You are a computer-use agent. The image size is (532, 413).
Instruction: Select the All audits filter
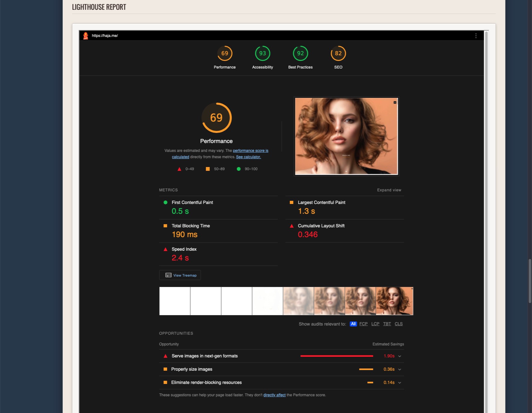pos(353,324)
